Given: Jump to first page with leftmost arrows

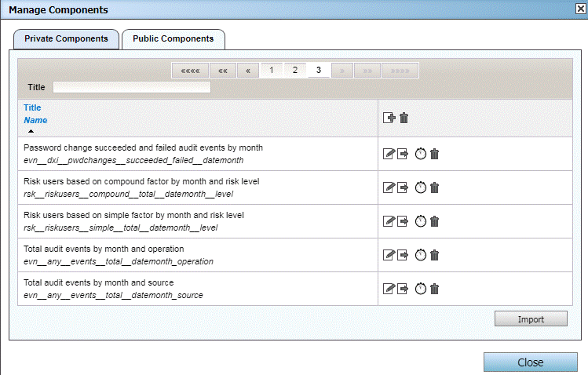Looking at the screenshot, I should pyautogui.click(x=191, y=70).
